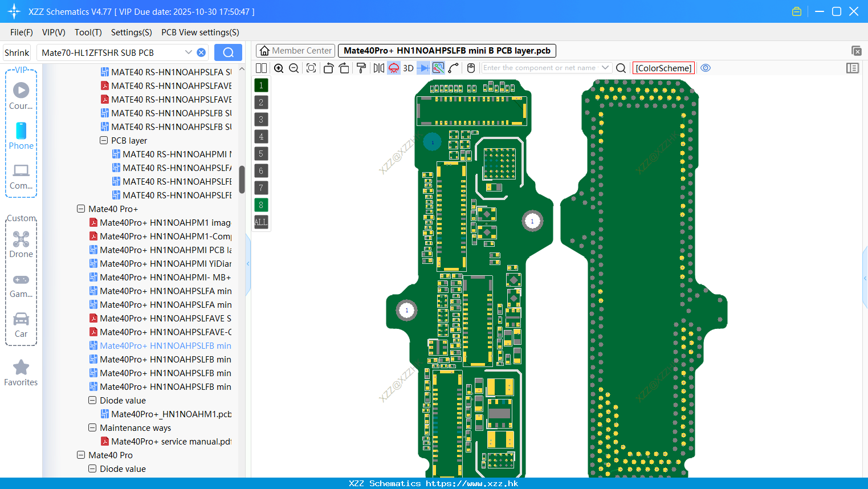Collapse file tree panel with side handle
Viewport: 868px width, 489px height.
click(x=248, y=263)
